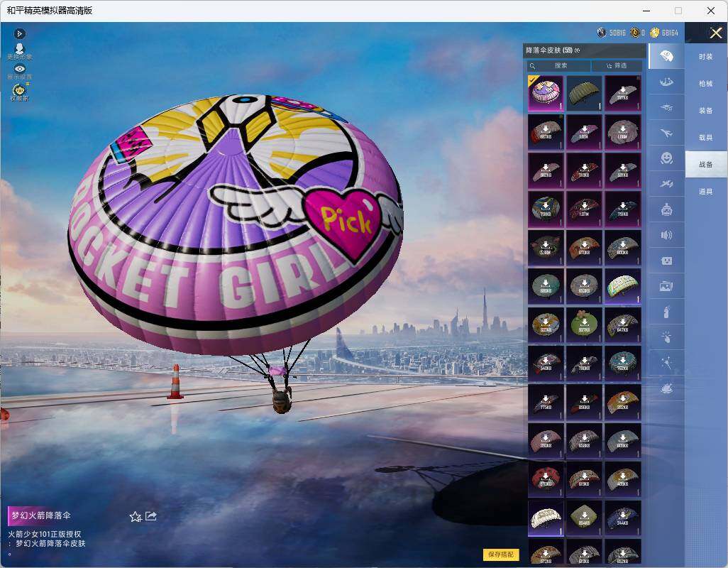Open the spray can icon category
Viewport: 728px width, 568px height.
click(x=666, y=312)
